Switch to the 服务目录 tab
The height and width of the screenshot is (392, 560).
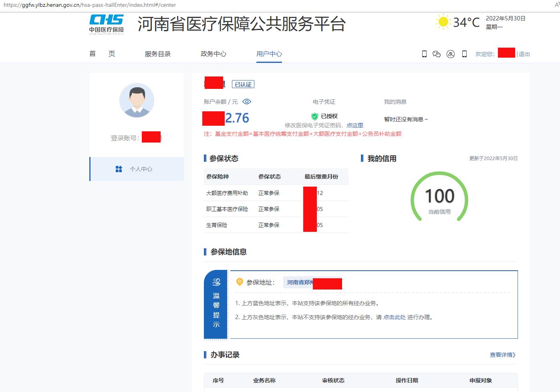click(x=157, y=54)
